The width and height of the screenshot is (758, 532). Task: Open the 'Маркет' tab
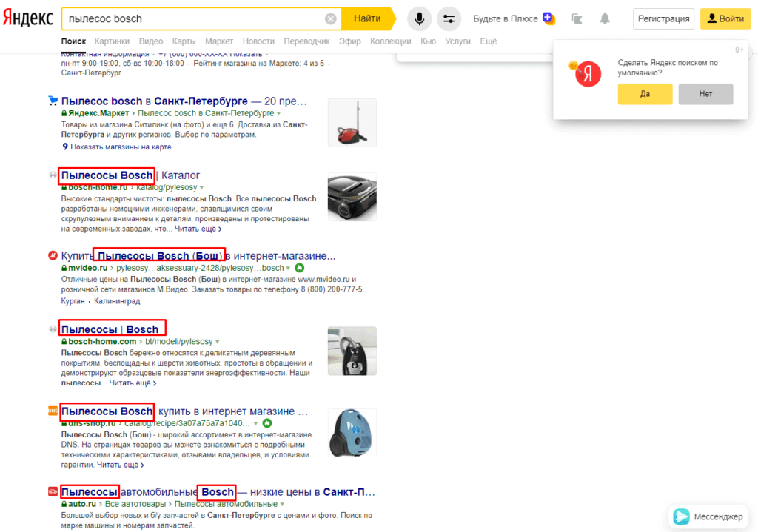click(x=219, y=41)
